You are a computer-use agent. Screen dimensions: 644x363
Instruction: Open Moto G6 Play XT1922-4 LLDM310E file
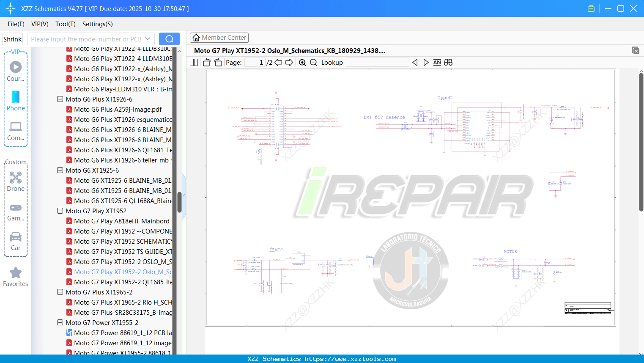point(123,58)
